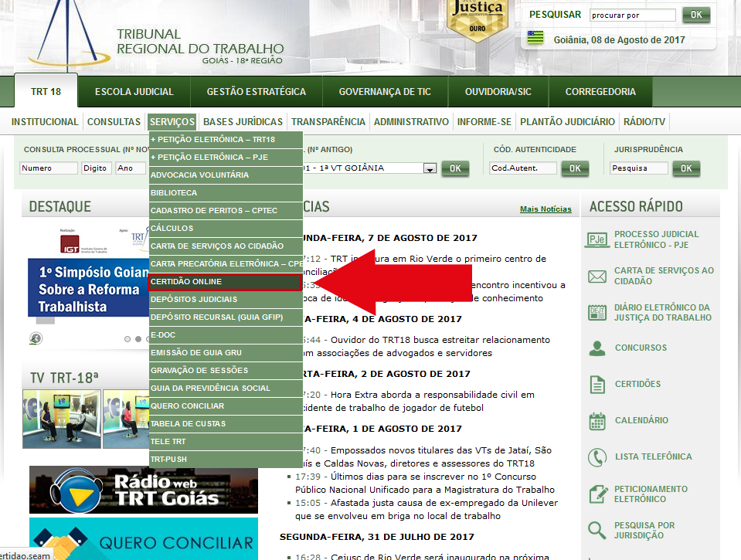Select Certidão Online from Serviços menu

click(225, 282)
